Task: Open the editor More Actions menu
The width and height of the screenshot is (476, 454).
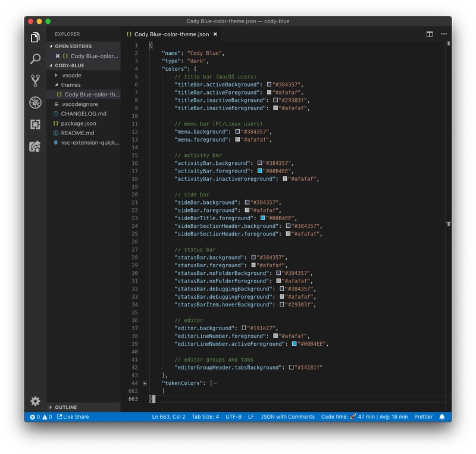Action: [444, 34]
